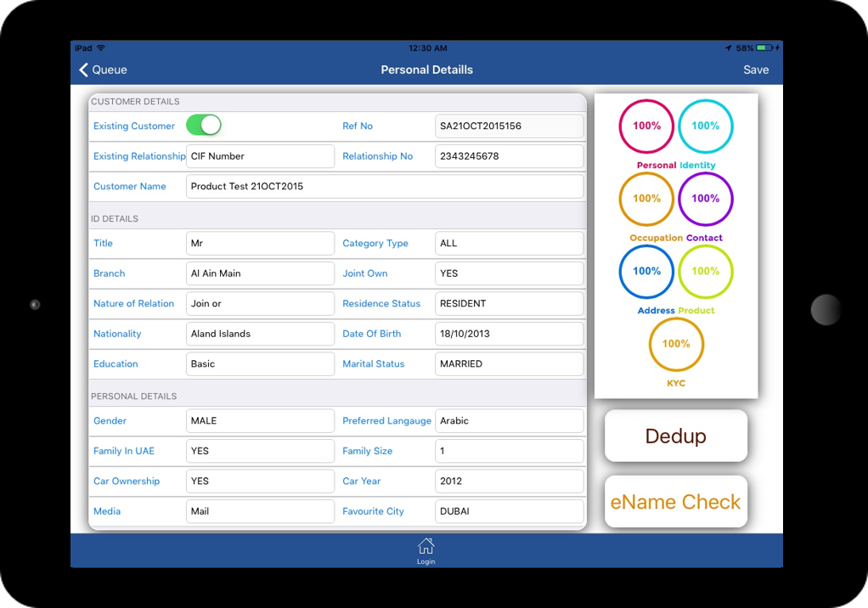Tap the Address progress circle
The width and height of the screenshot is (868, 608).
tap(646, 272)
